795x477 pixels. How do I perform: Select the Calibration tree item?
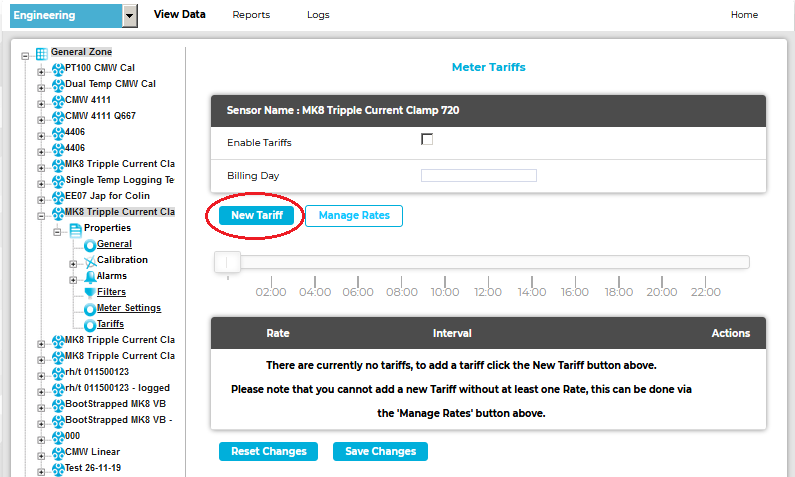pos(122,260)
